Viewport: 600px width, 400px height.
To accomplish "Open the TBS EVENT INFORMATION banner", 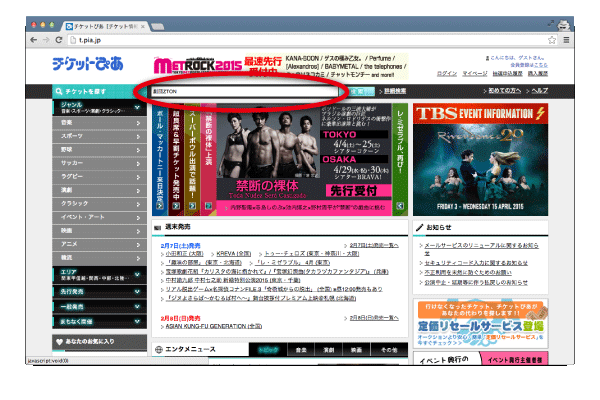I will pos(480,159).
